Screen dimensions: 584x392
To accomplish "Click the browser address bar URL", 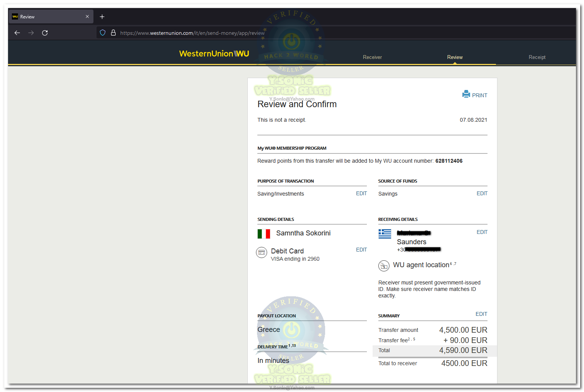I will (192, 33).
